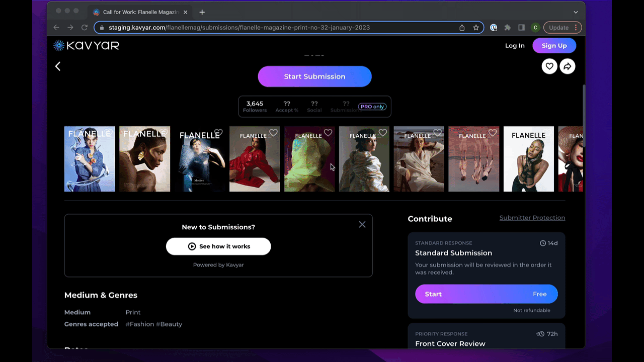Screen dimensions: 644x362
Task: Click the Medium & Genres heading
Action: point(101,295)
